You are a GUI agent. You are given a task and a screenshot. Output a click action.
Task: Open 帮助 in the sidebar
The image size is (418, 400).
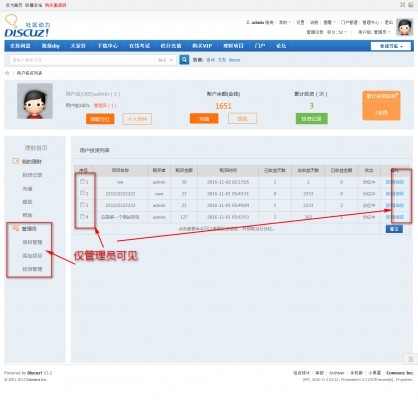[x=27, y=215]
